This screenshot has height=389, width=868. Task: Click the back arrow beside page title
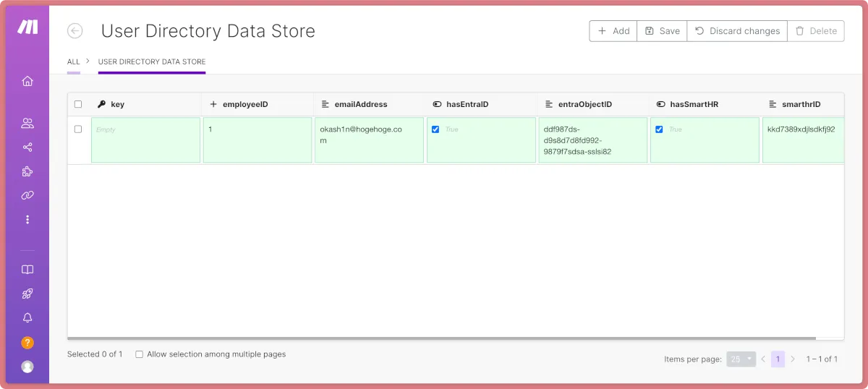(75, 31)
